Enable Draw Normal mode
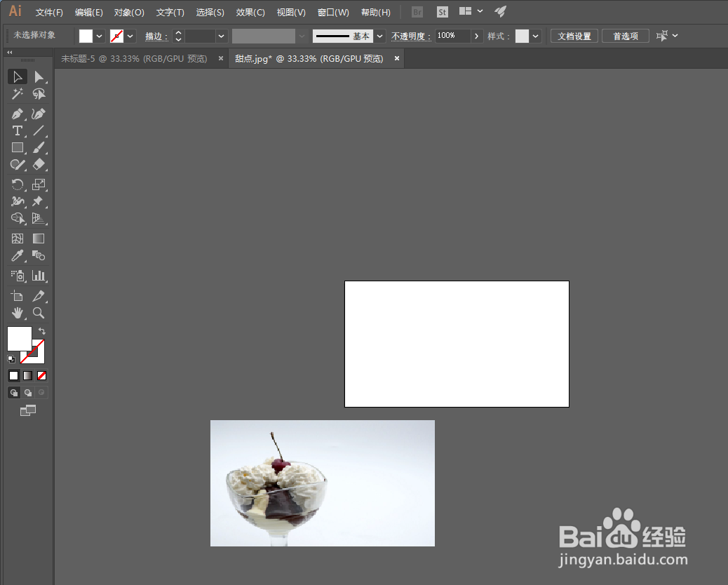The height and width of the screenshot is (585, 728). point(14,393)
